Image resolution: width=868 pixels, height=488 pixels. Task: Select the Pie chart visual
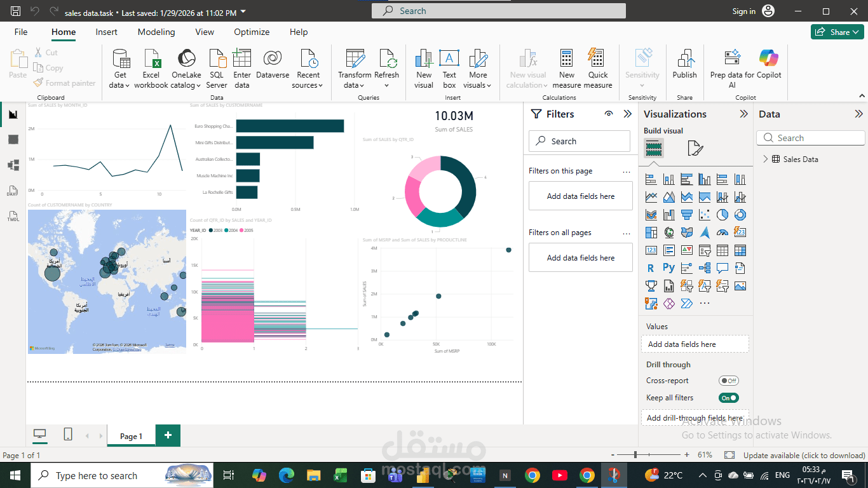point(722,215)
